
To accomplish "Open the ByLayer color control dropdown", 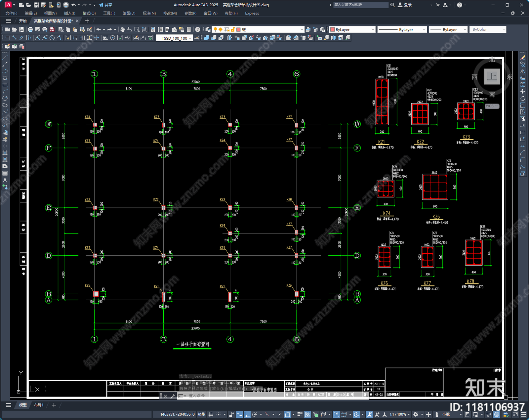I will pos(352,29).
